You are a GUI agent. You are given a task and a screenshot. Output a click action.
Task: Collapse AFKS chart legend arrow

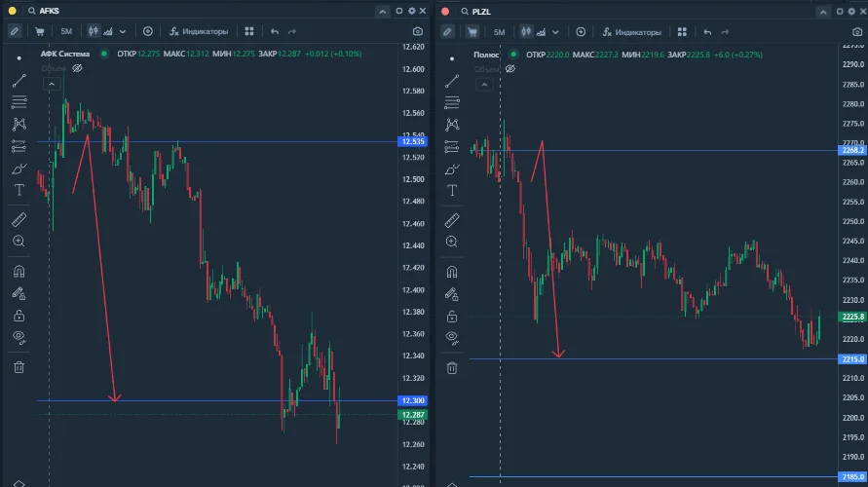tap(52, 84)
